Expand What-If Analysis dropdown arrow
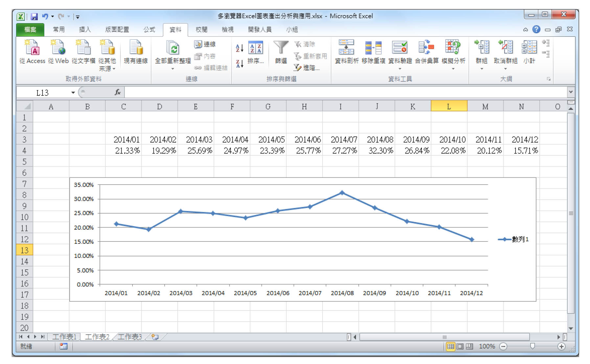The image size is (590, 364). 453,69
